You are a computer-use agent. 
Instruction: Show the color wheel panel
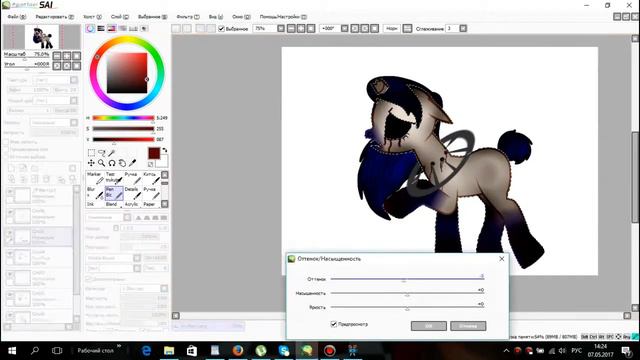(x=90, y=29)
